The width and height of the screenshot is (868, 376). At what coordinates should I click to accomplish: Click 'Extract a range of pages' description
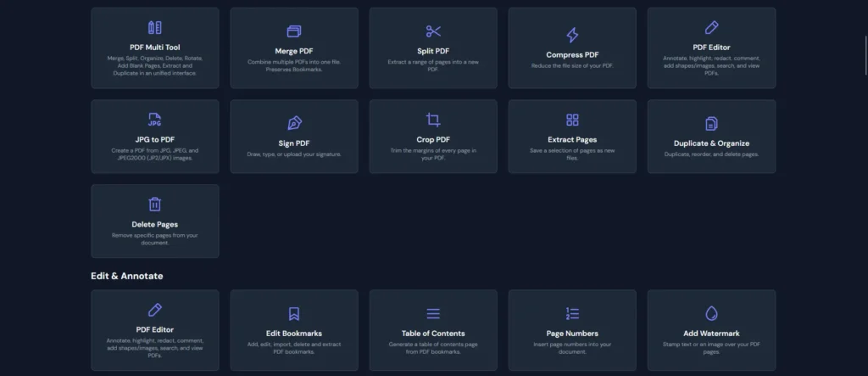(x=433, y=65)
